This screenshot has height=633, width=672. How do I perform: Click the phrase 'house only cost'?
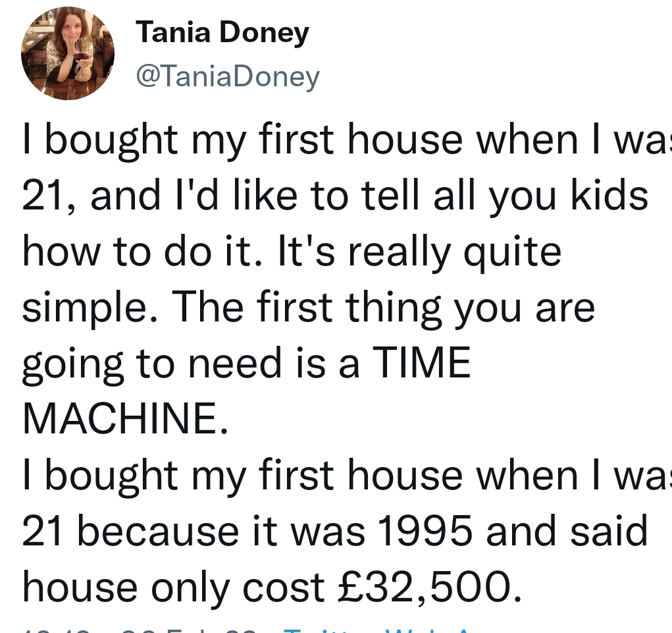pyautogui.click(x=174, y=587)
